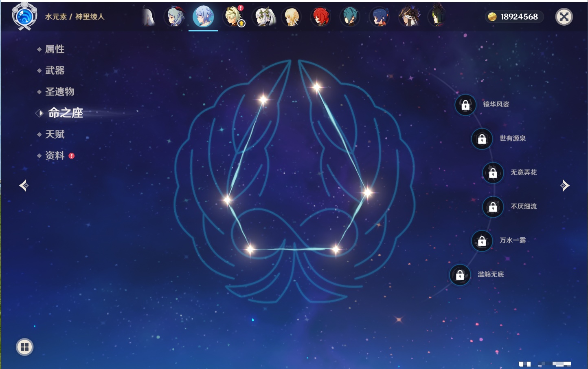The image size is (588, 369).
Task: Click the lock icon for 滥觞无底
Action: coord(460,275)
